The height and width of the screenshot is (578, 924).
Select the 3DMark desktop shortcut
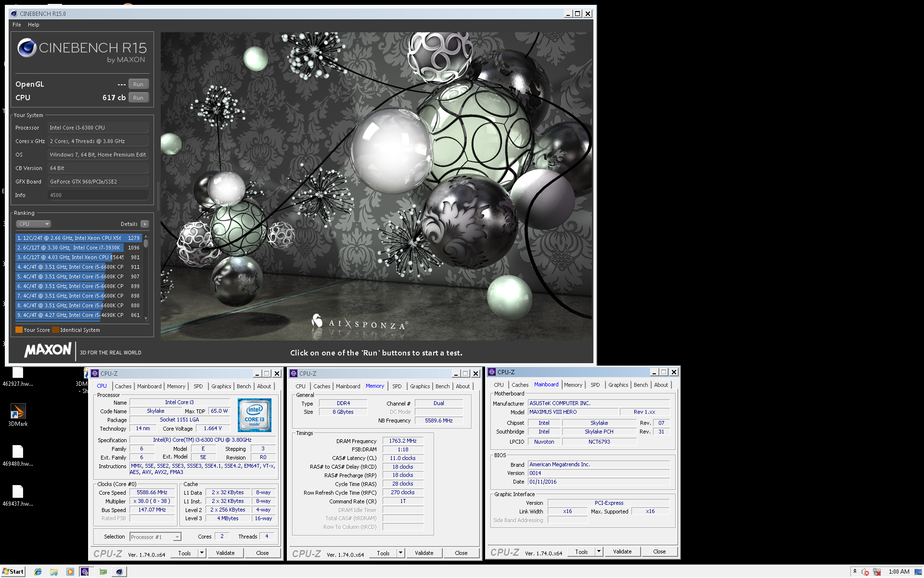(18, 415)
